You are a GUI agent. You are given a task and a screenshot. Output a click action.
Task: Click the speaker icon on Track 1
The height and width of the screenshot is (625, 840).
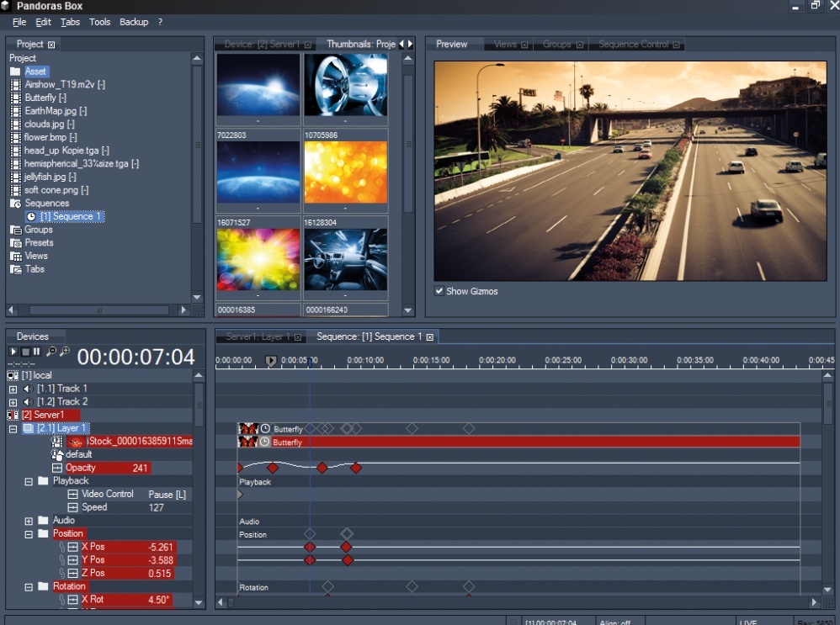[x=27, y=389]
